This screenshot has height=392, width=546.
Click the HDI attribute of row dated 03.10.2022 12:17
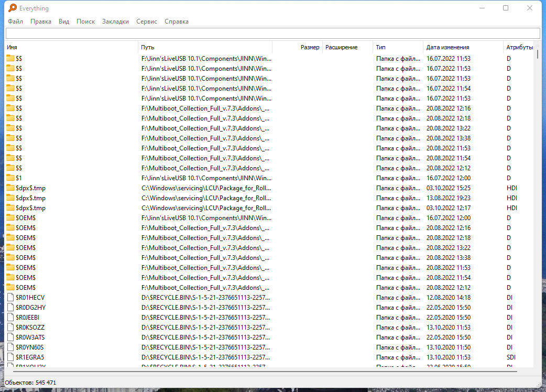pyautogui.click(x=512, y=208)
